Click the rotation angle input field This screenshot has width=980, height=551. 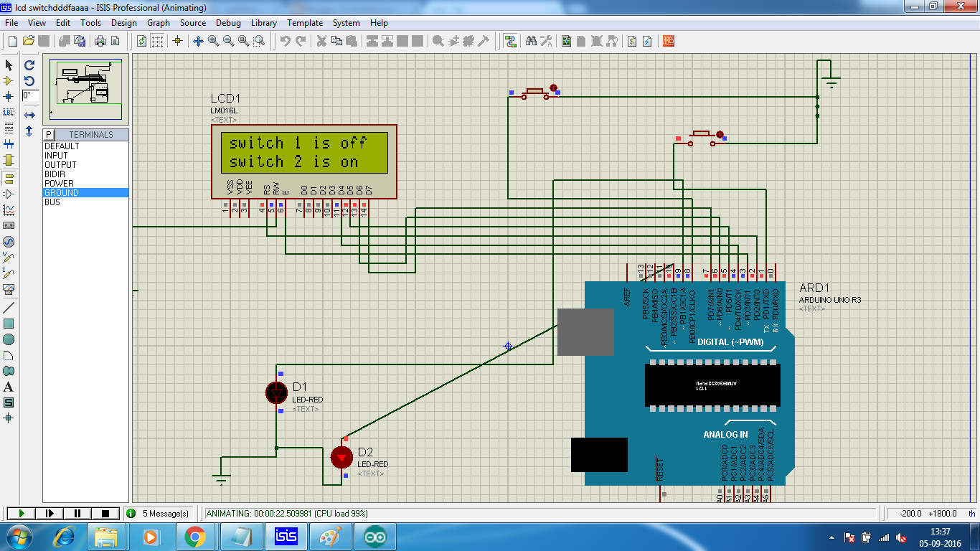30,95
